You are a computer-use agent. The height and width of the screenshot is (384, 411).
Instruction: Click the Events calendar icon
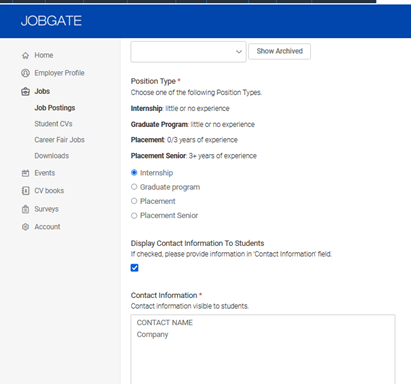[25, 173]
